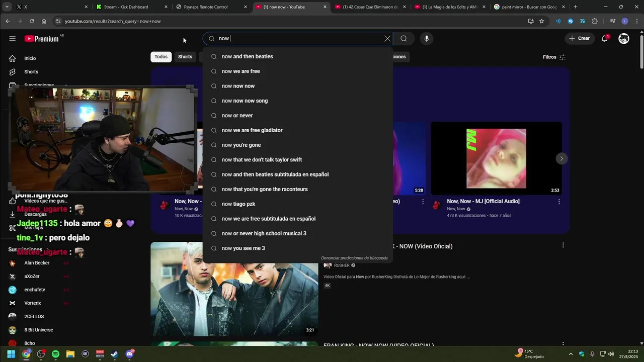Choose suggestion 'now we are free'

(297, 71)
